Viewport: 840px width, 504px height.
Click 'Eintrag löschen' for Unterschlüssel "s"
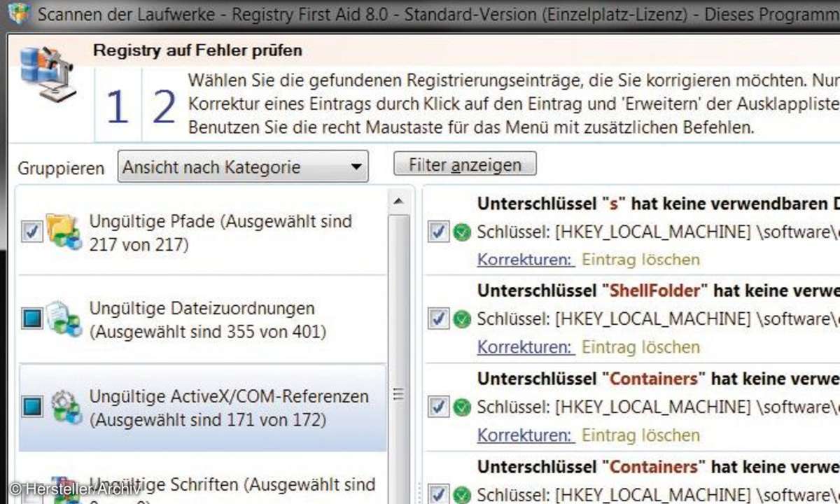[x=640, y=260]
